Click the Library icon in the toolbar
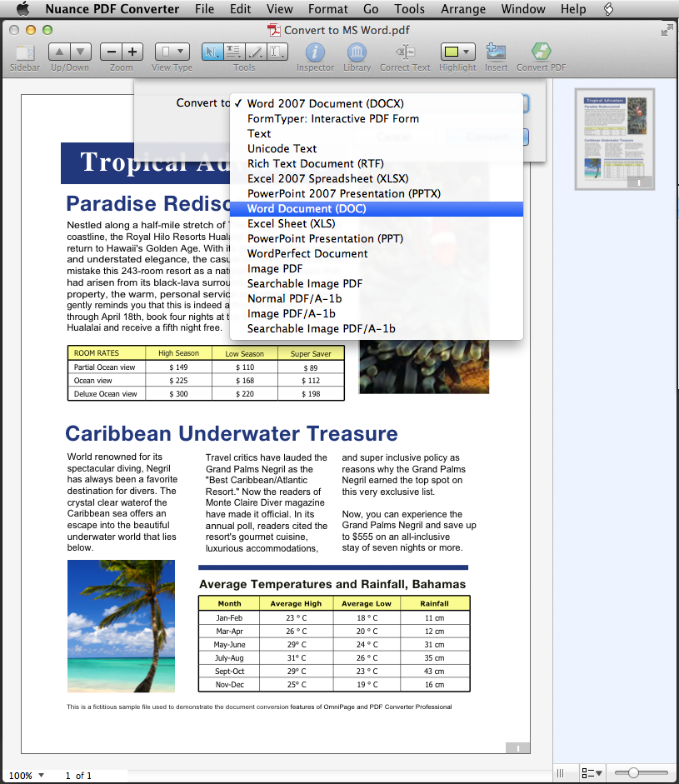The image size is (679, 784). [x=357, y=52]
